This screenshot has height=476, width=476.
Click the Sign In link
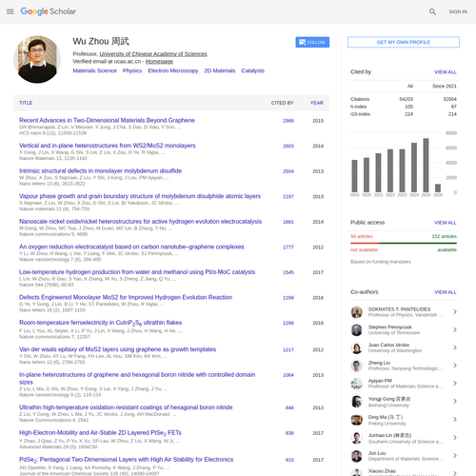458,11
